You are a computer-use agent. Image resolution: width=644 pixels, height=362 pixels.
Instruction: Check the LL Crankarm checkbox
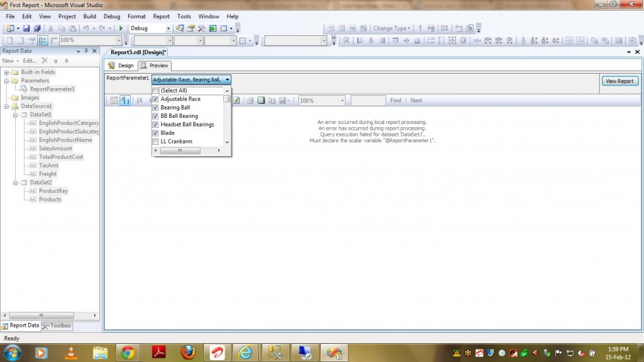[155, 142]
